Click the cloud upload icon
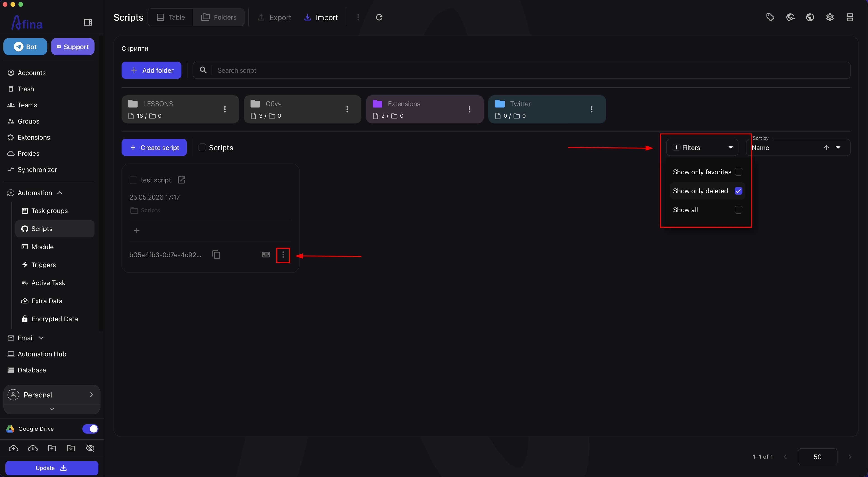The image size is (868, 477). tap(14, 448)
